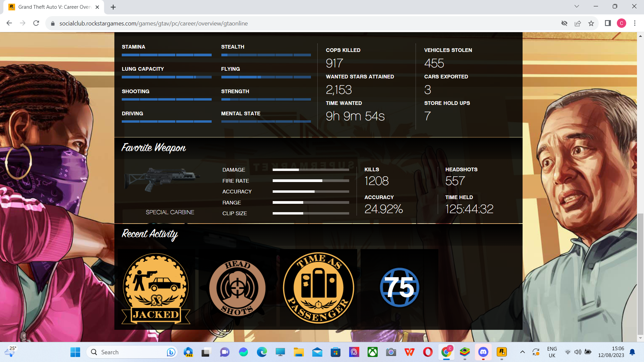644x362 pixels.
Task: Click the rank 75 globe icon
Action: 399,288
